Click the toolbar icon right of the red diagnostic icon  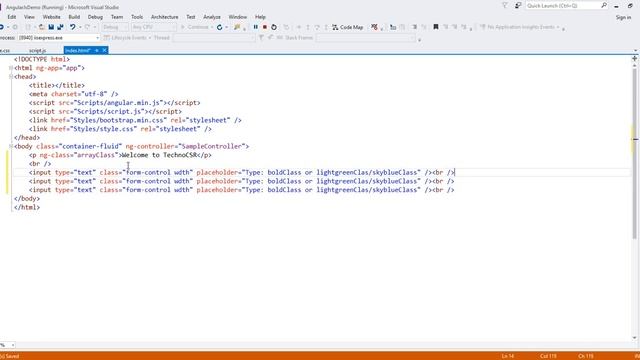pyautogui.click(x=393, y=27)
